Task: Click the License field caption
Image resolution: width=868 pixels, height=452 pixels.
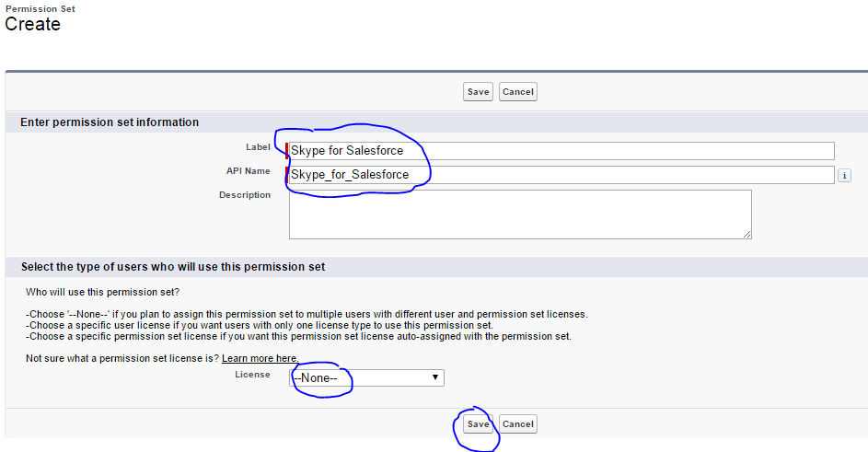Action: pos(252,375)
